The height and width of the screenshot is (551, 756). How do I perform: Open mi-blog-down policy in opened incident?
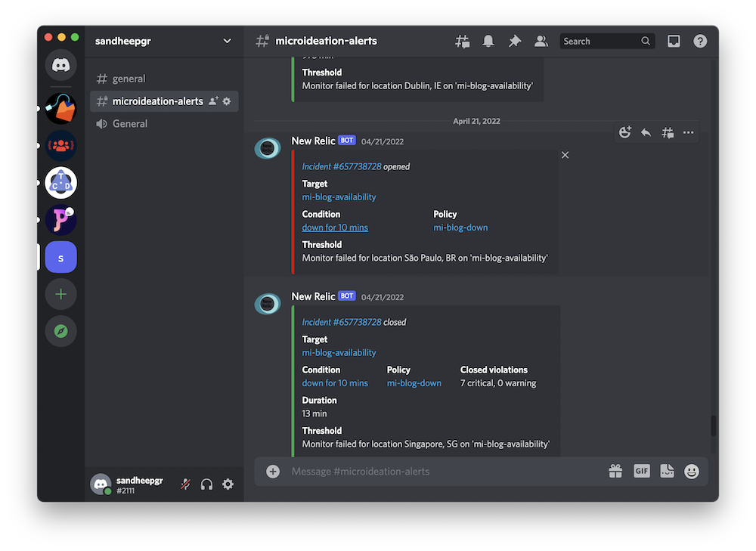[x=460, y=228]
